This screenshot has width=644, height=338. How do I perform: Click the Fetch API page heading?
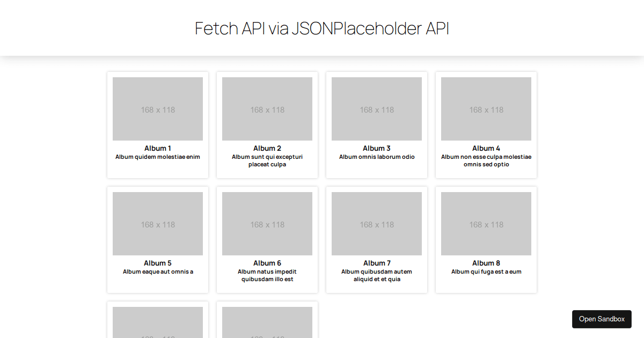tap(321, 28)
